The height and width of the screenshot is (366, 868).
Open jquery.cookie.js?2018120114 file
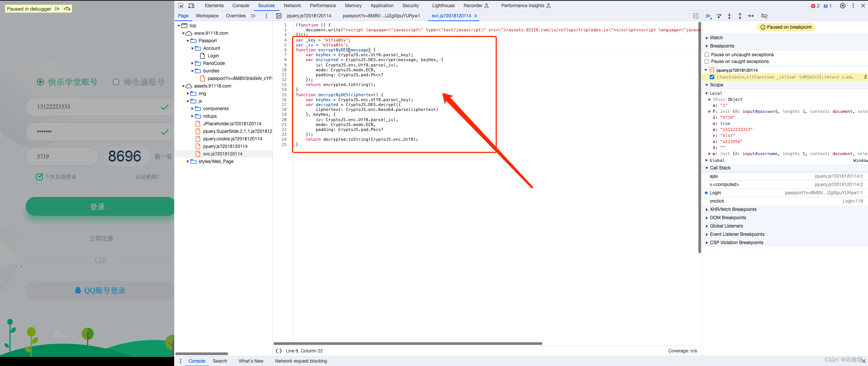232,139
